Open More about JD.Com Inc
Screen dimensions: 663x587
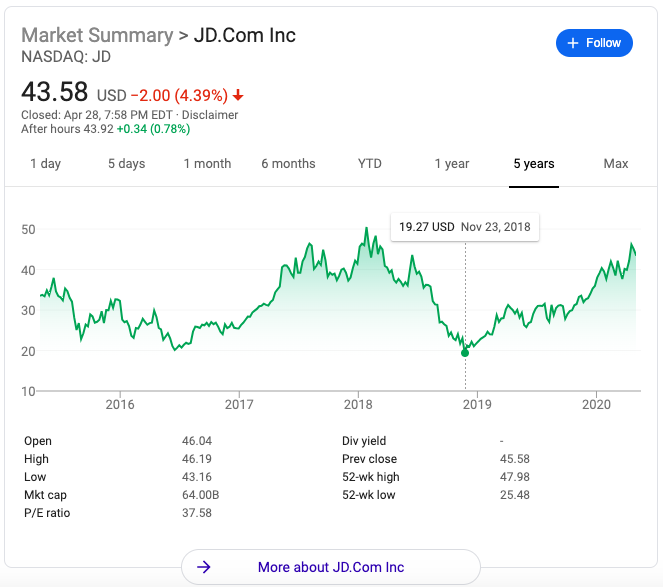330,567
